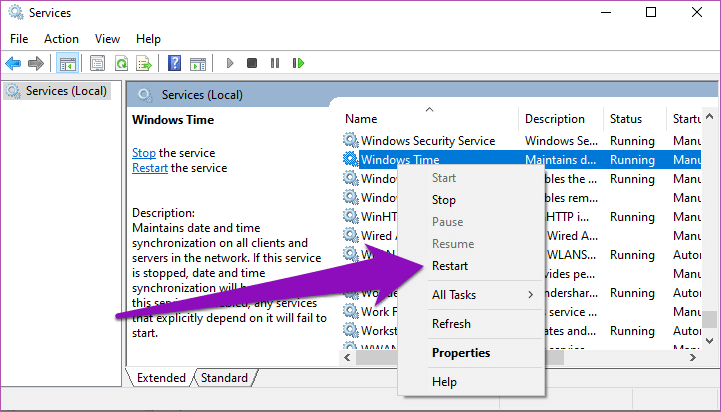The height and width of the screenshot is (412, 721).
Task: Choose Properties in the context menu
Action: click(471, 353)
